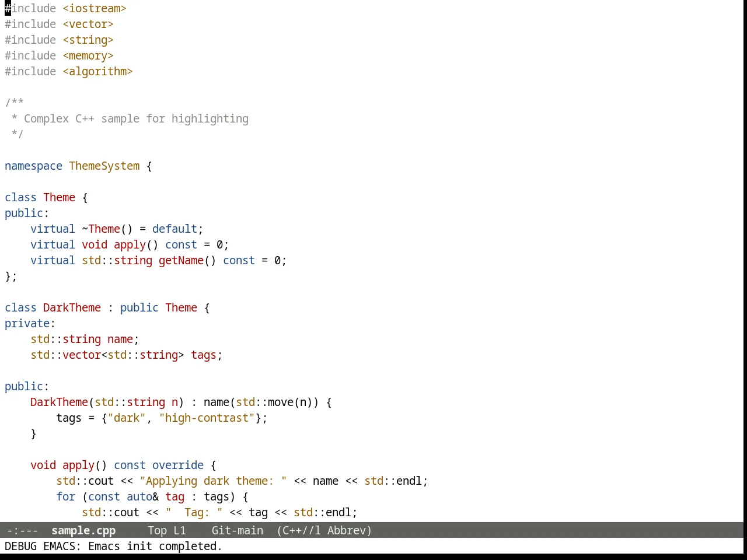Click on '<memory>' include header
Viewport: 747px width, 560px height.
point(88,55)
